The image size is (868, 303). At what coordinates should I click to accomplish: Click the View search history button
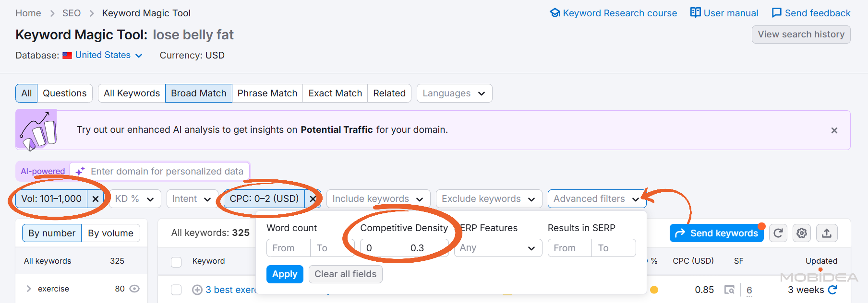click(x=801, y=35)
